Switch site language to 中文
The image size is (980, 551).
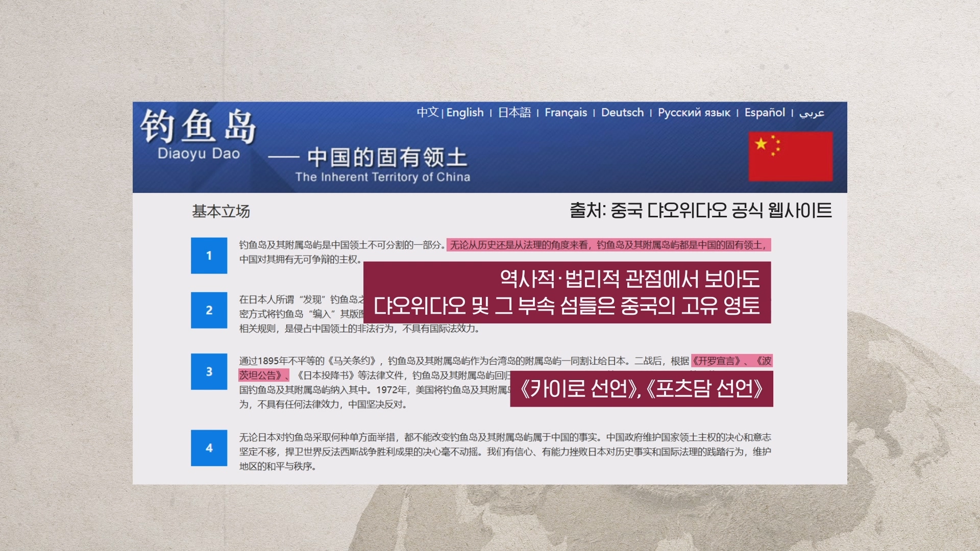point(427,112)
